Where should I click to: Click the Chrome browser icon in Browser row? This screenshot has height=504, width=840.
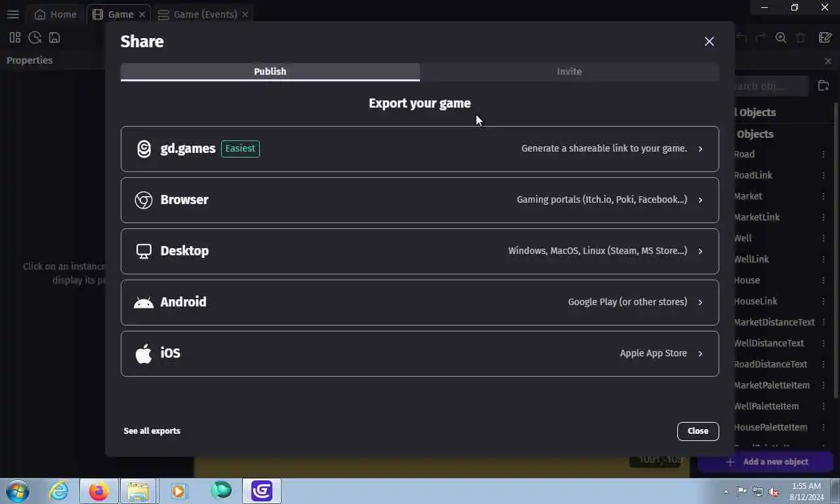[144, 200]
